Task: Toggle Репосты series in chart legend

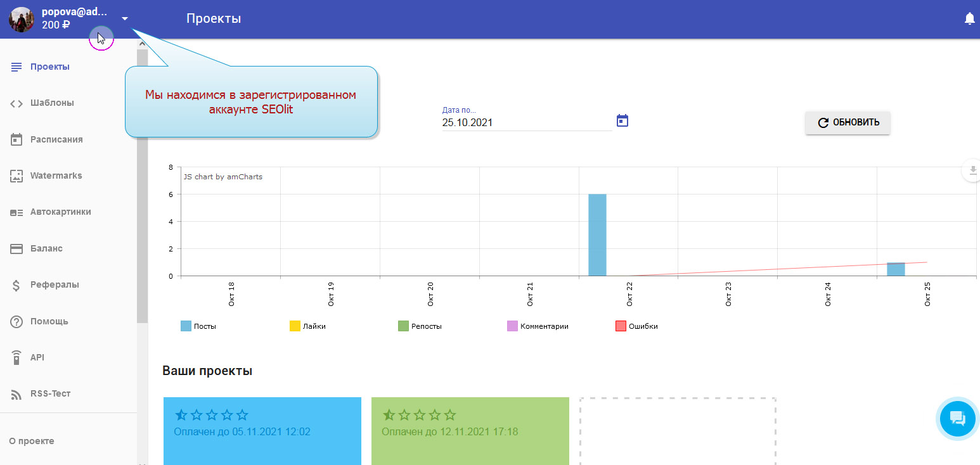Action: (x=419, y=326)
